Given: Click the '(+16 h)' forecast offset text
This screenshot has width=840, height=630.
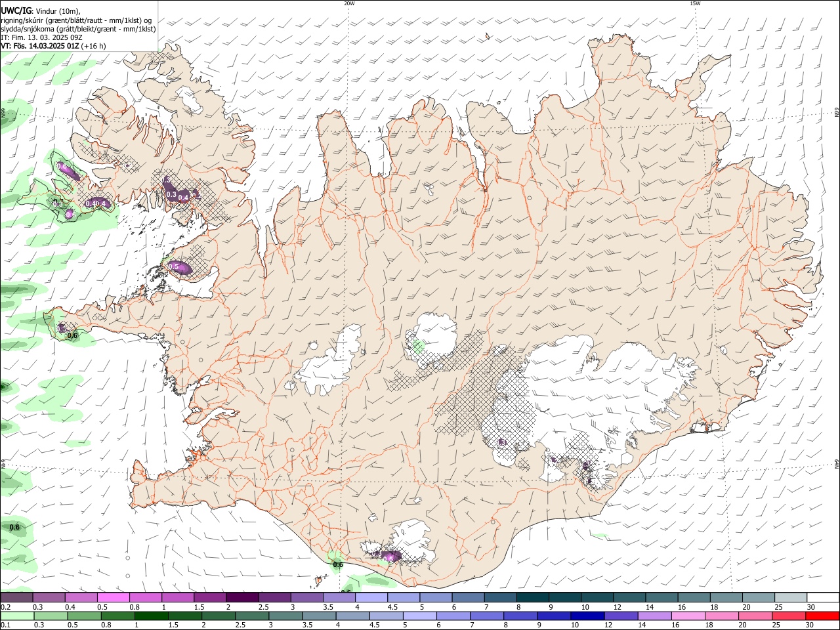Looking at the screenshot, I should [94, 46].
